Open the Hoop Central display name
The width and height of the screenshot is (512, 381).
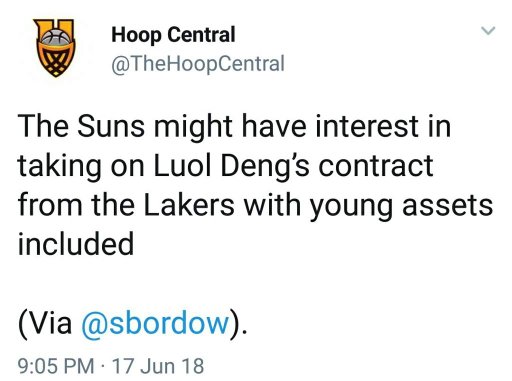(173, 35)
